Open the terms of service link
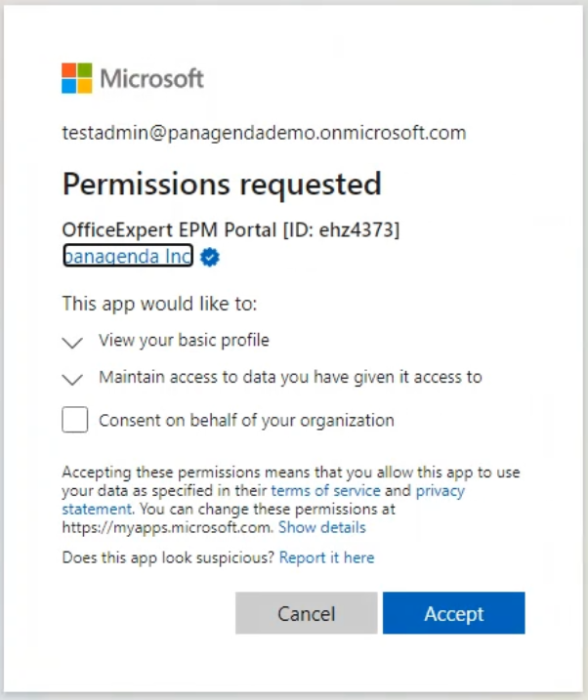 click(x=325, y=490)
